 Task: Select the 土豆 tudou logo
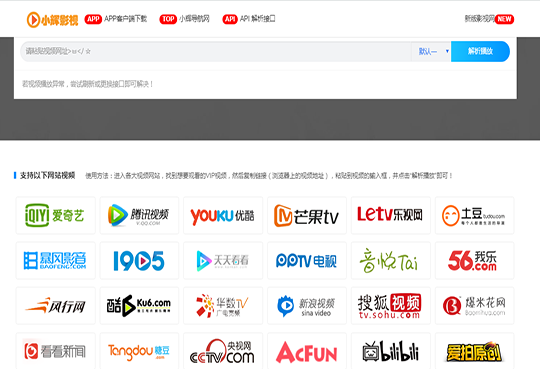(475, 215)
